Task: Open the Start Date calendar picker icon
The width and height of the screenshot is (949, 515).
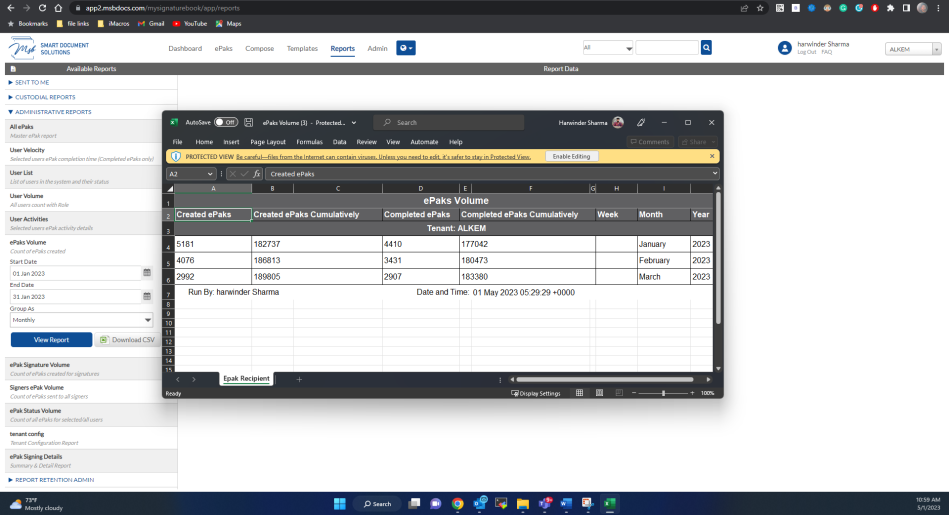Action: (x=147, y=273)
